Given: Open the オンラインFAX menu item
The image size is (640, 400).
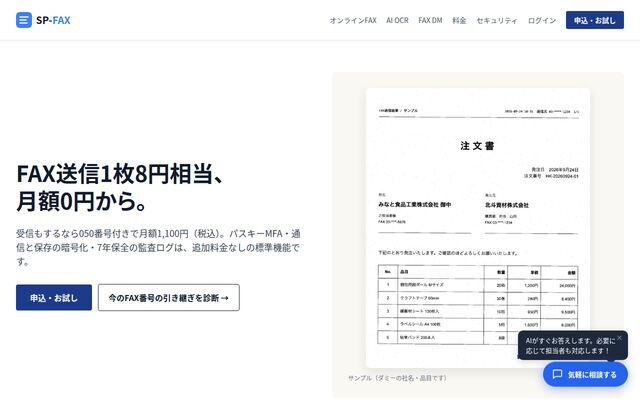Looking at the screenshot, I should point(353,20).
